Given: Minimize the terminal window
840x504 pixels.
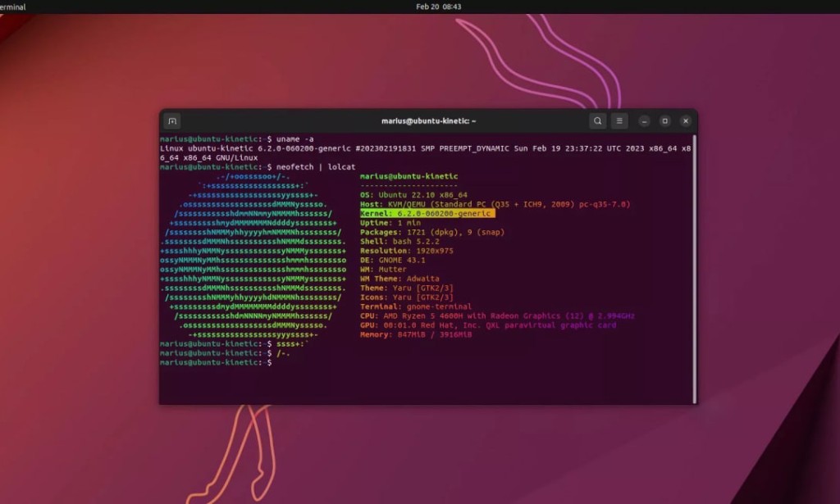Looking at the screenshot, I should (642, 120).
